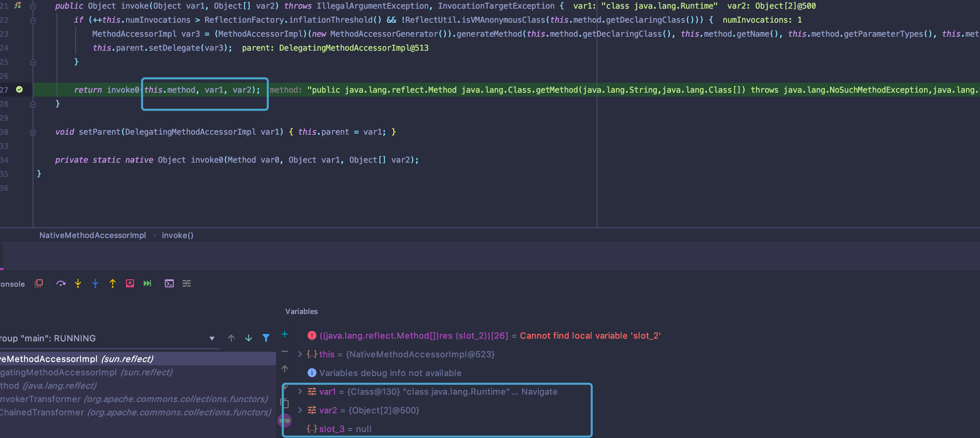
Task: Toggle the breakpoint on line 27
Action: click(x=19, y=89)
